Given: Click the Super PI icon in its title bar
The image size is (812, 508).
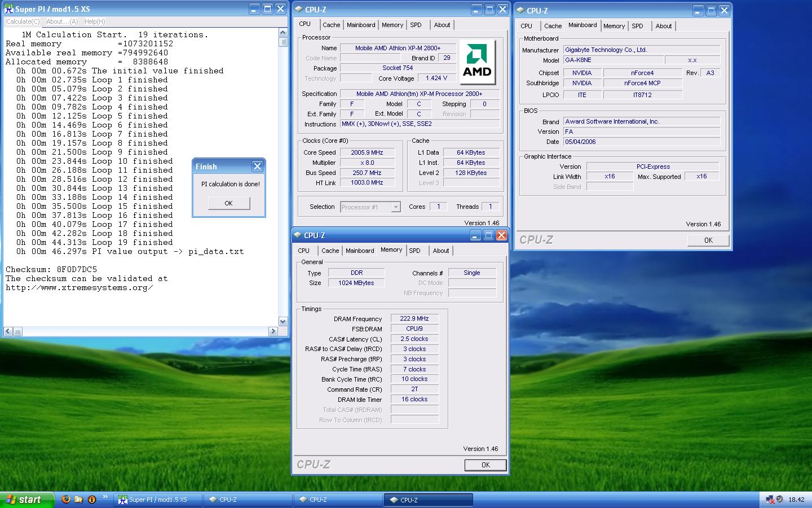Looking at the screenshot, I should (x=9, y=9).
